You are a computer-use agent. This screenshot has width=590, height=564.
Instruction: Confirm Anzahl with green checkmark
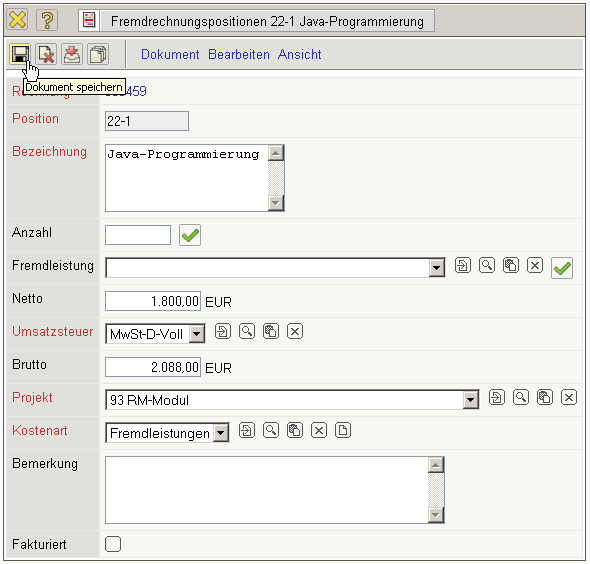(190, 235)
